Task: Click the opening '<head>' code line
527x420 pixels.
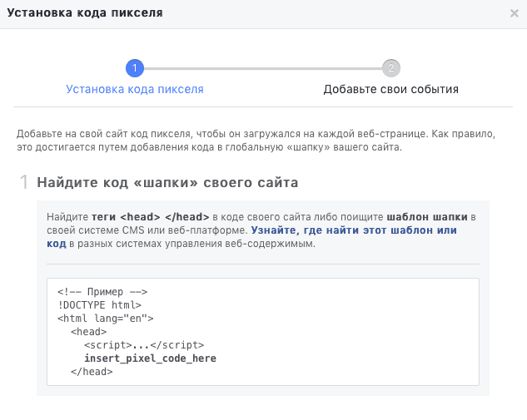Action: (89, 332)
